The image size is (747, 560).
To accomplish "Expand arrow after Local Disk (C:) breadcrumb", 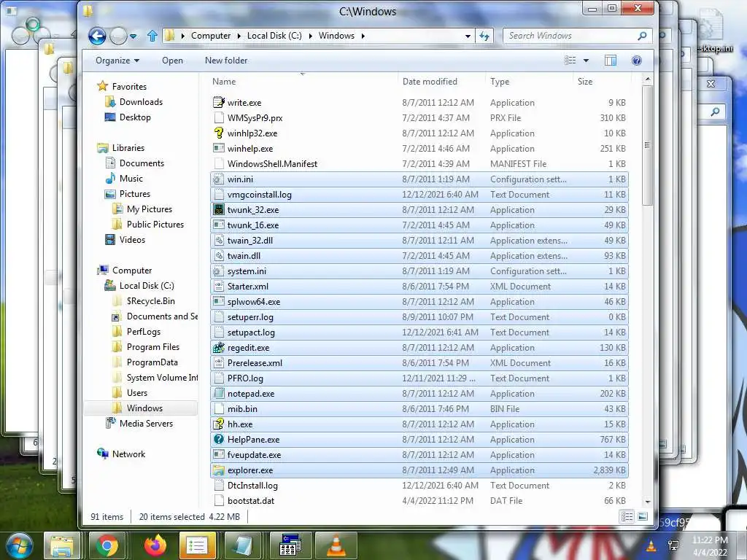I will 310,36.
